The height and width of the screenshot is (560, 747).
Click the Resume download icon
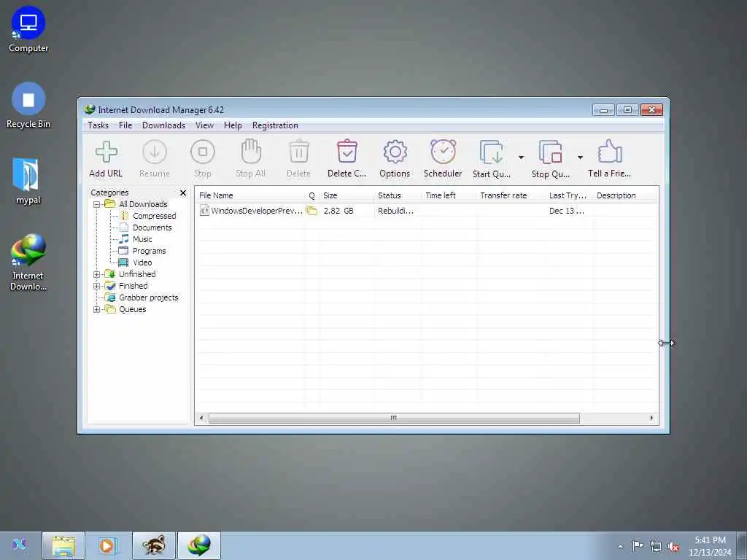[x=155, y=152]
